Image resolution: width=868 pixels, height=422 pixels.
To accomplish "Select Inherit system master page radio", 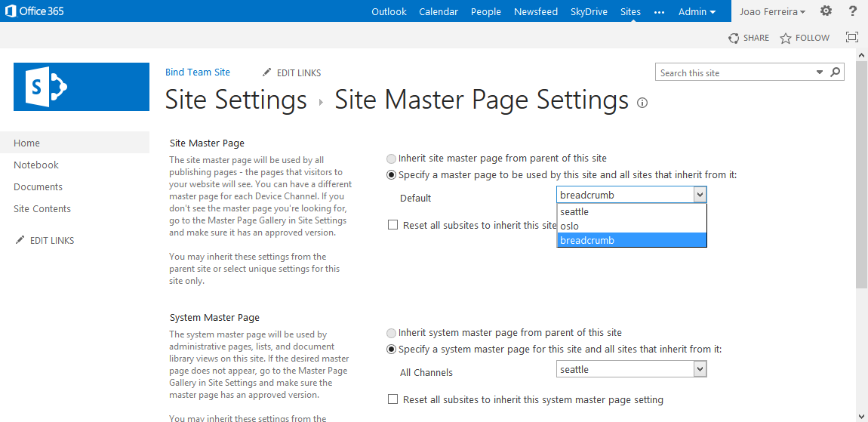I will pyautogui.click(x=392, y=333).
